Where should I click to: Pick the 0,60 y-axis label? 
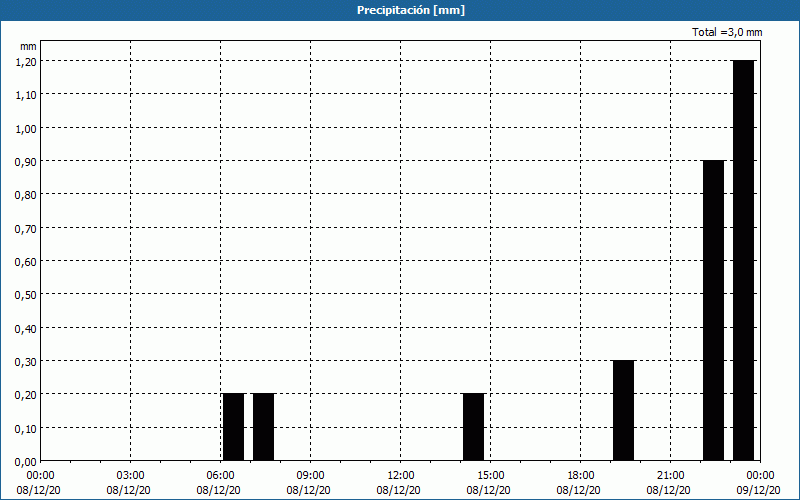26,262
